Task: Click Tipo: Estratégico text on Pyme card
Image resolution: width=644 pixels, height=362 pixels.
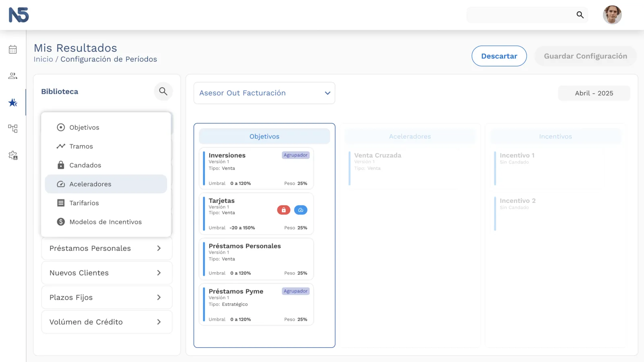Action: 228,304
